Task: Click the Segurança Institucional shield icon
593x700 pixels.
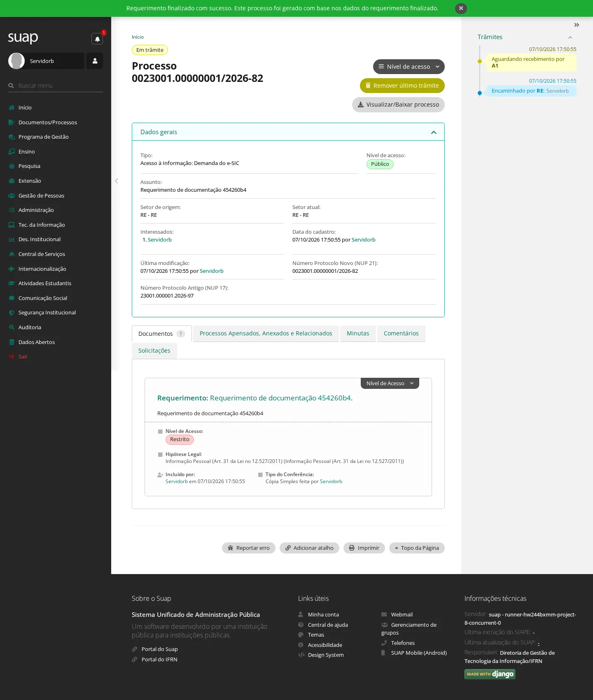Action: [12, 312]
